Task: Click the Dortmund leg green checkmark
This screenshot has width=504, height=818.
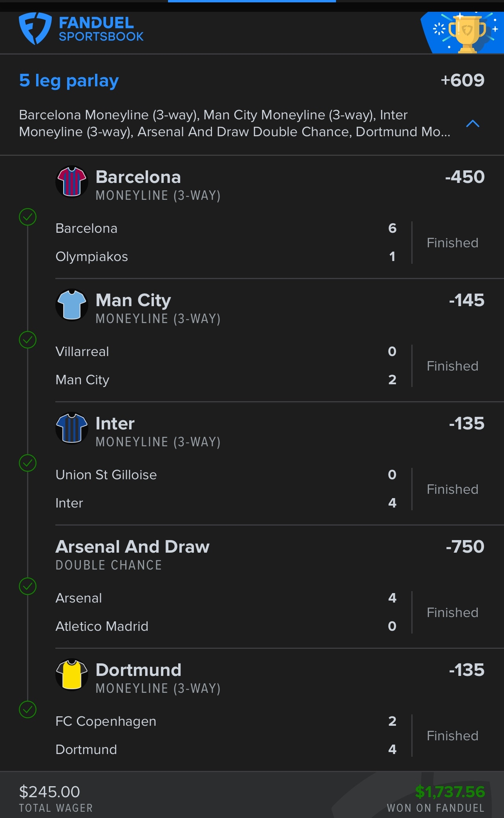Action: click(28, 710)
